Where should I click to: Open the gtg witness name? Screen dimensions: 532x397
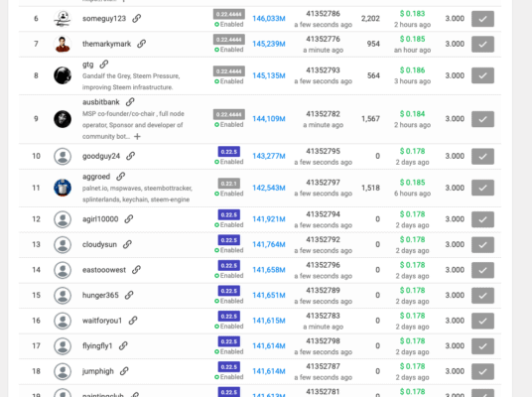[x=88, y=65]
